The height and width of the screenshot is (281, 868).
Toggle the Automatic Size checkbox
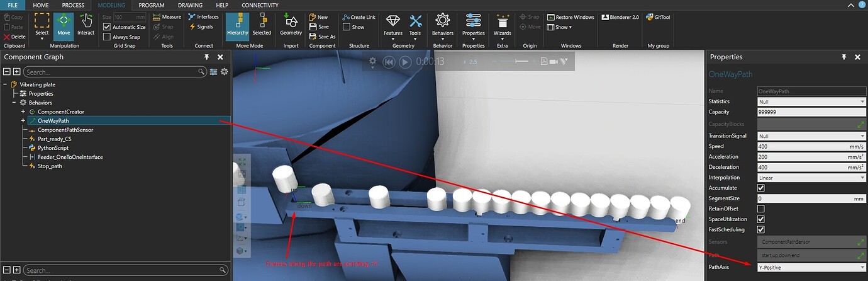[107, 27]
